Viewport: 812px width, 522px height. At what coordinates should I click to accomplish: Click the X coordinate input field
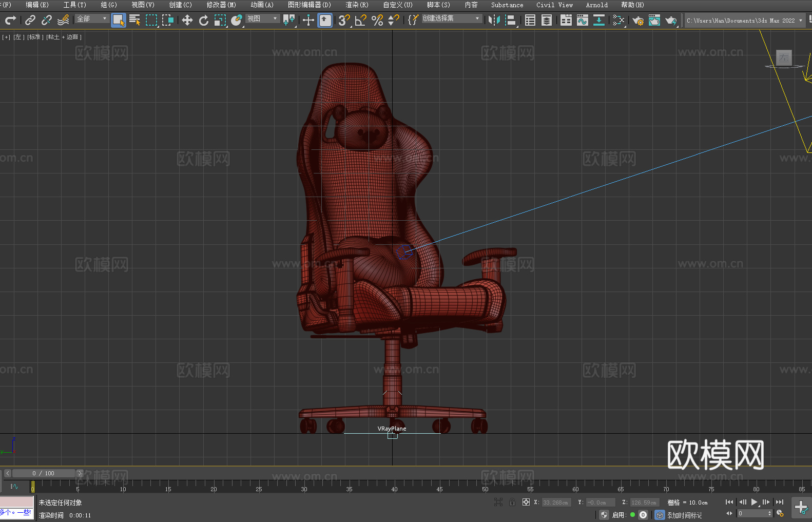pos(557,502)
